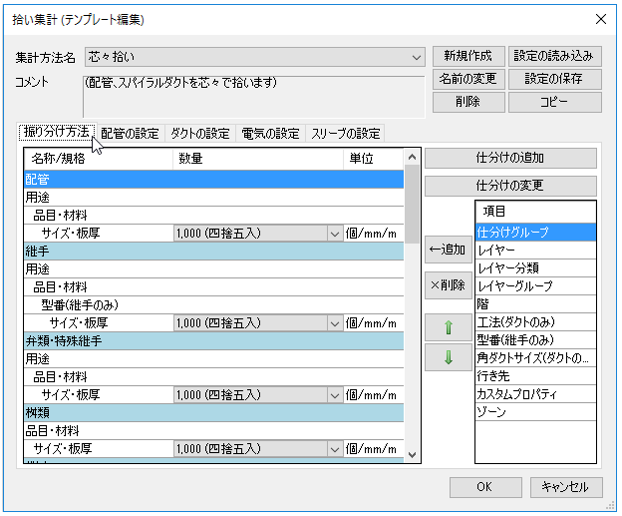Select the 弁類・特殊継手 category row
622x516 pixels.
(x=214, y=341)
